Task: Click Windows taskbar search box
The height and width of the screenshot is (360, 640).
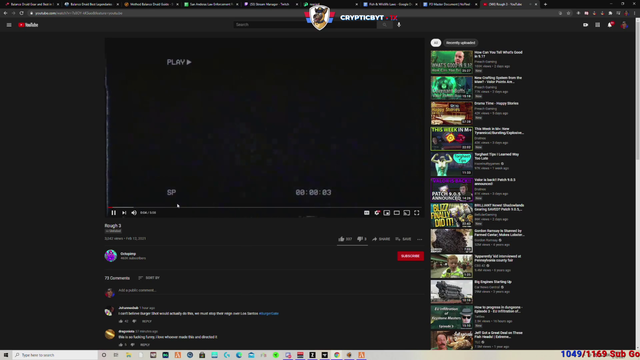Action: [55, 355]
